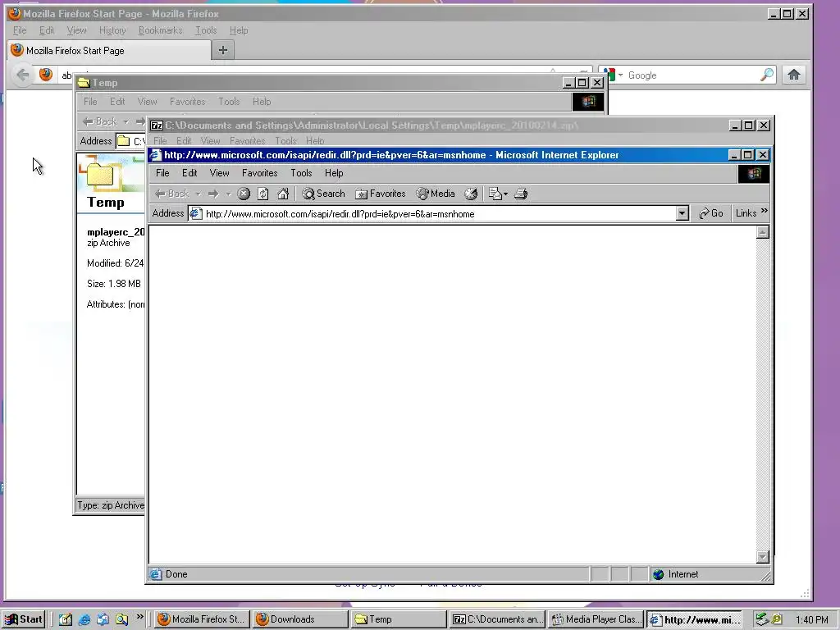Click the Firefox Home button
This screenshot has height=630, width=840.
pos(794,75)
